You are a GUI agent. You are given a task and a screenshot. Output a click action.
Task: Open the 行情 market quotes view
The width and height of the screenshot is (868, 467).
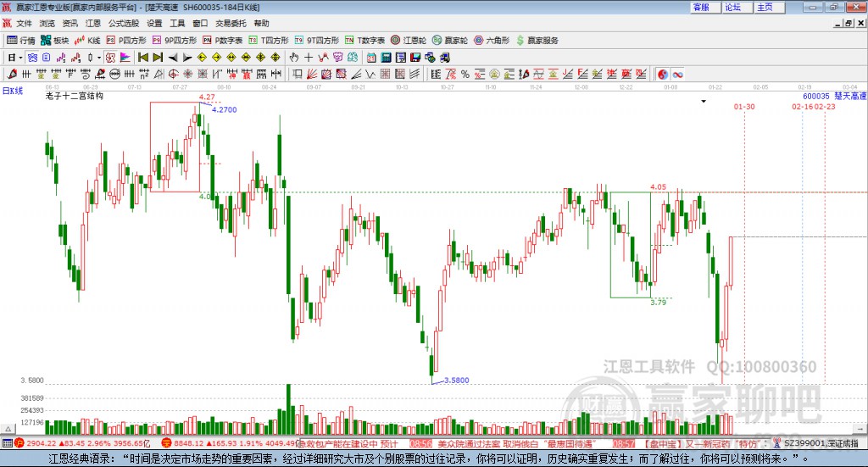tap(21, 41)
